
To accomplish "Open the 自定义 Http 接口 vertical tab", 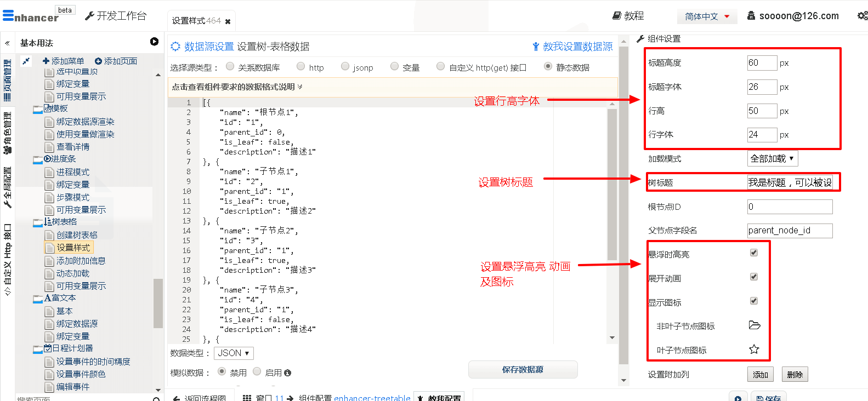I will tap(7, 260).
